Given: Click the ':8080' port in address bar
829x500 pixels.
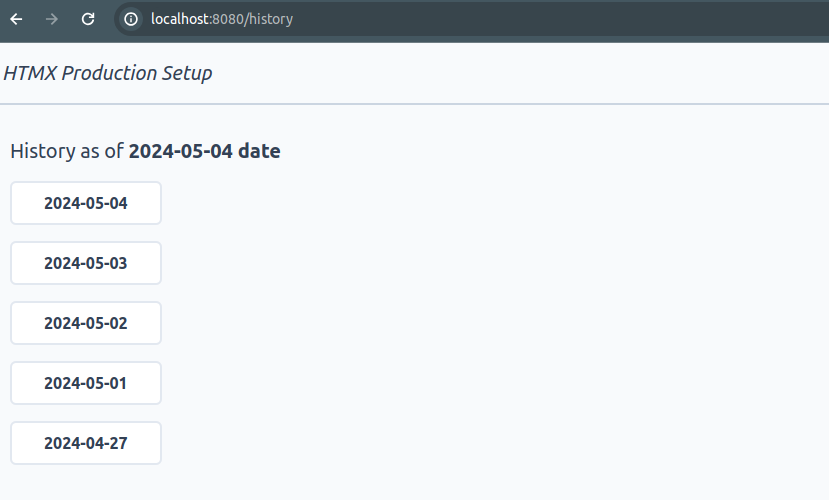Looking at the screenshot, I should click(226, 20).
